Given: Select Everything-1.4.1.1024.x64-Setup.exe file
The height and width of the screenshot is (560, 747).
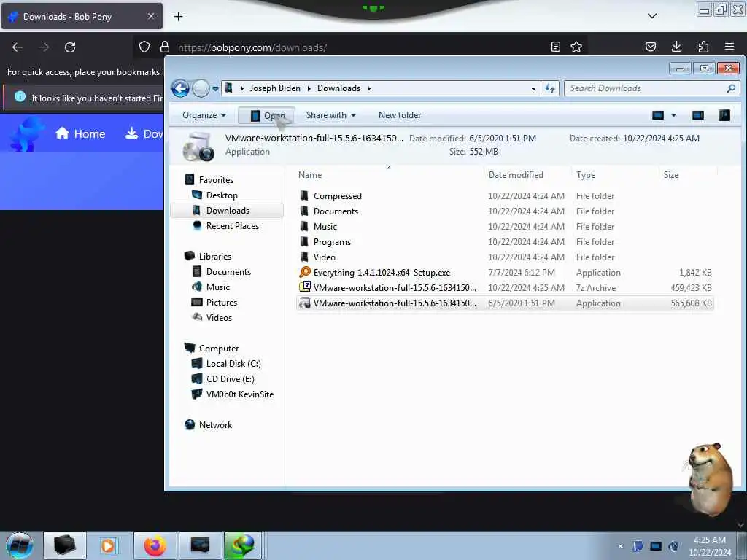Looking at the screenshot, I should 505,273.
